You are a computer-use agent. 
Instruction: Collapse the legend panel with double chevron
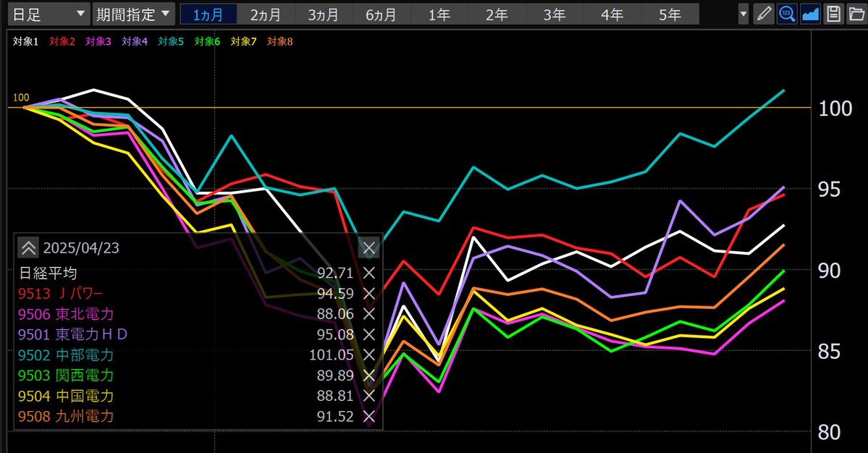(28, 247)
